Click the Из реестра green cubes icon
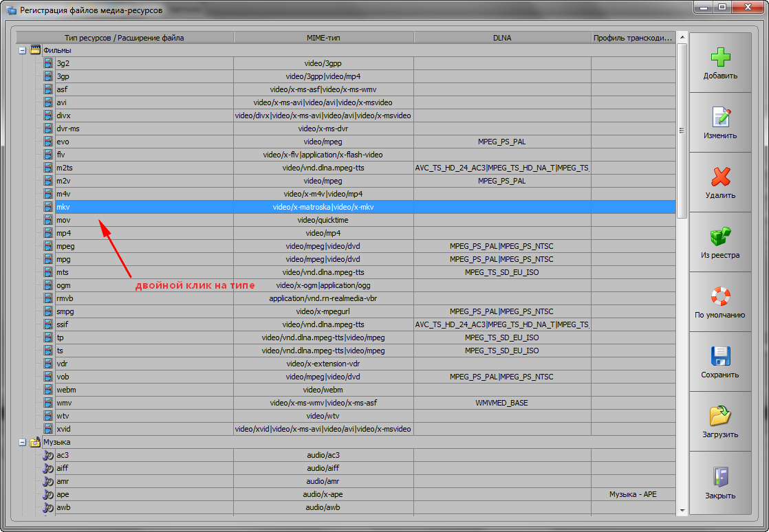 click(720, 236)
